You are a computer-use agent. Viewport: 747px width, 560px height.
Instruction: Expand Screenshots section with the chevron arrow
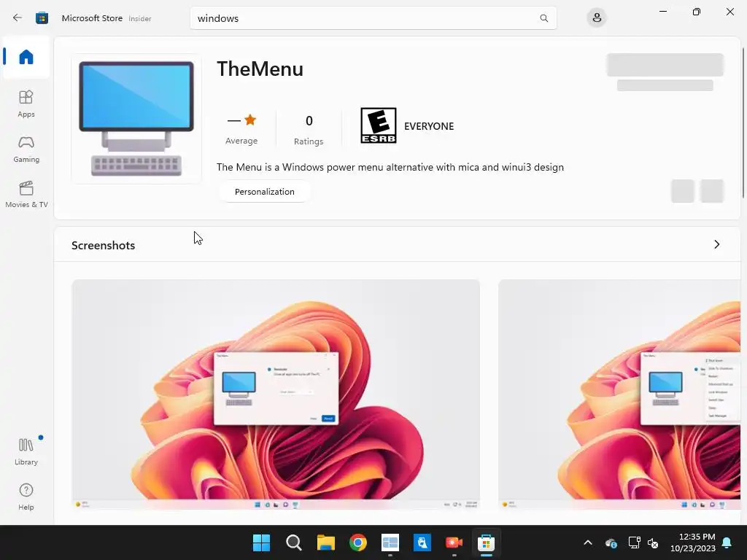(716, 244)
